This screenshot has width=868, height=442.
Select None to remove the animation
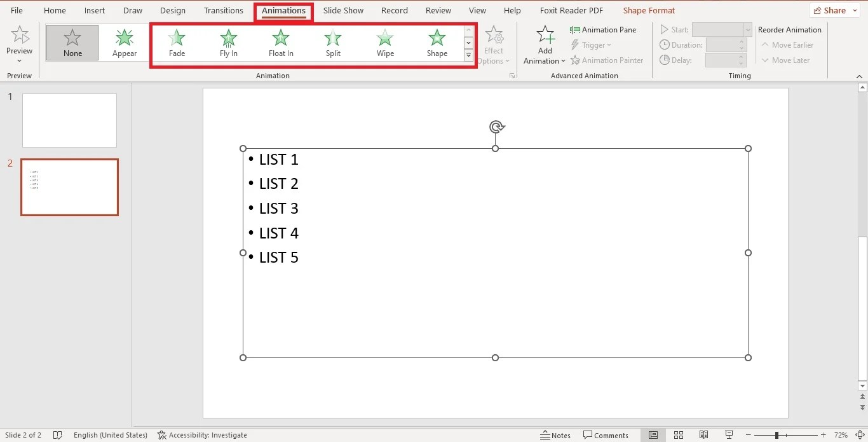pos(71,42)
